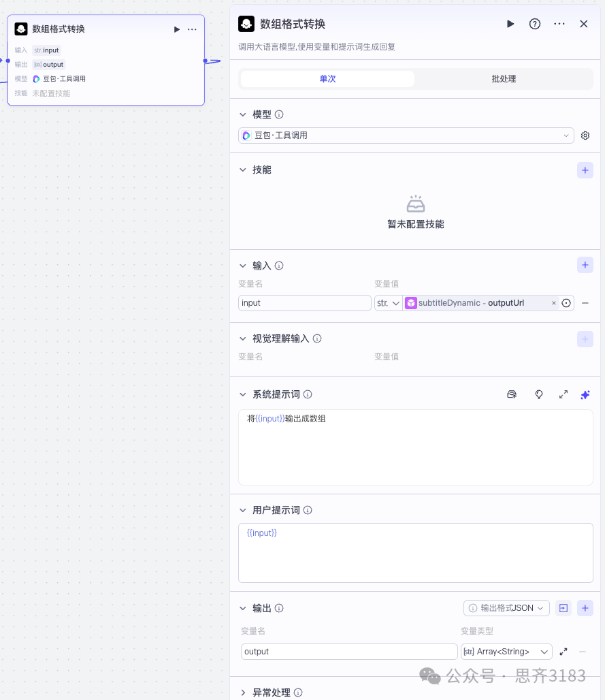Switch to the 单次 tab
The image size is (605, 700).
coord(327,78)
